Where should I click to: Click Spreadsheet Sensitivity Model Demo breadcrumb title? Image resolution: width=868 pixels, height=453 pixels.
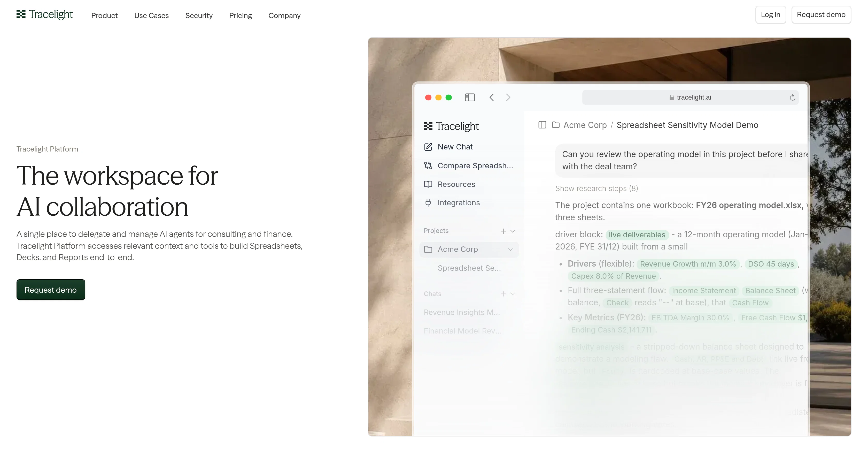[687, 125]
